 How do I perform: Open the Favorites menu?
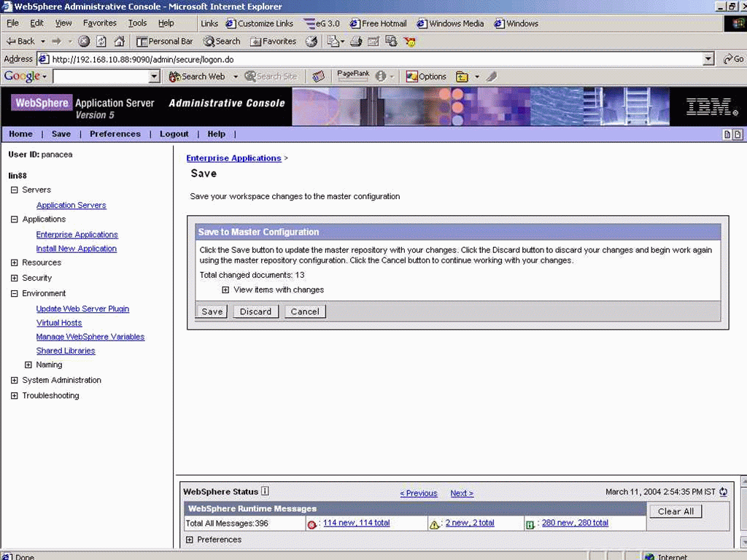coord(99,23)
